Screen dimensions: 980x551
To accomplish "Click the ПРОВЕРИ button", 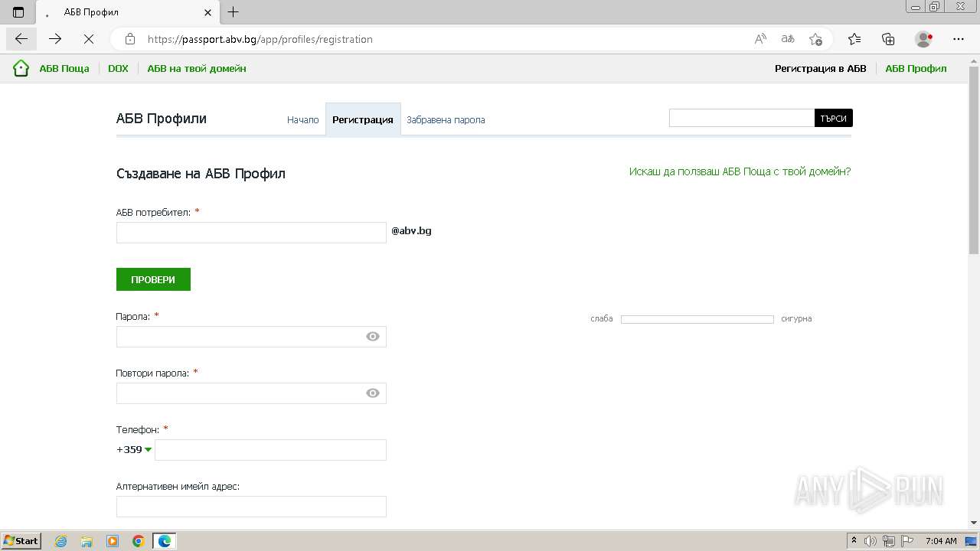I will tap(153, 279).
